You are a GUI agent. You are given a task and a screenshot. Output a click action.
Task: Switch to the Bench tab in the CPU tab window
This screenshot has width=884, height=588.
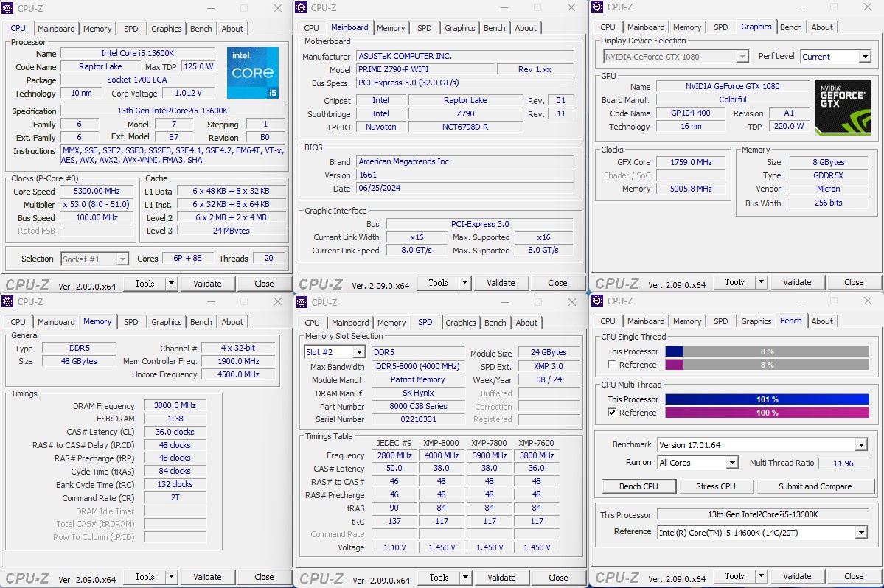coord(201,29)
